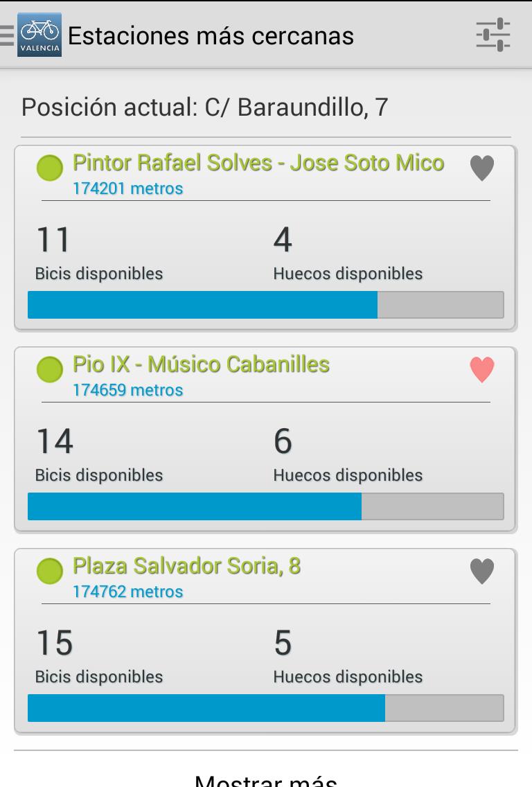Tap green status dot for Pintor Rafael Solves

50,168
